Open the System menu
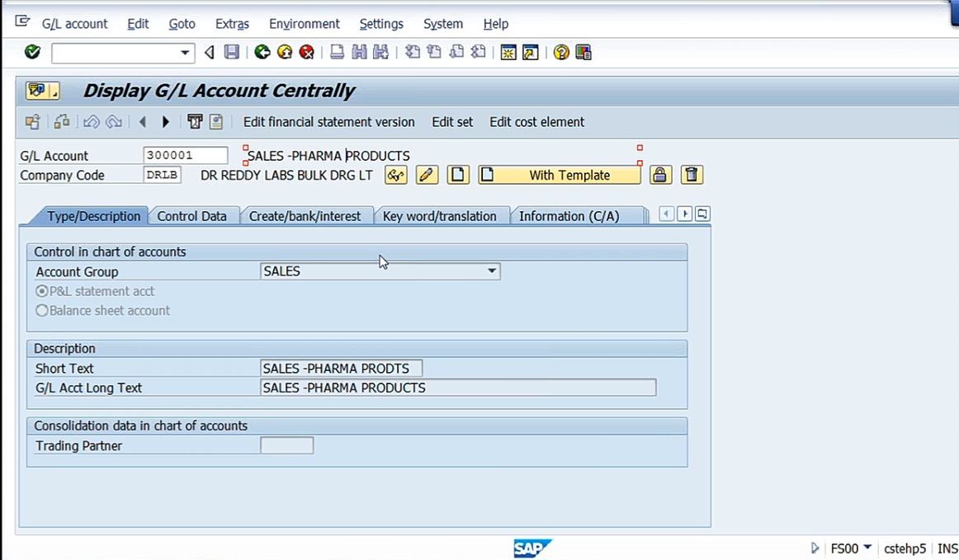 pos(443,24)
